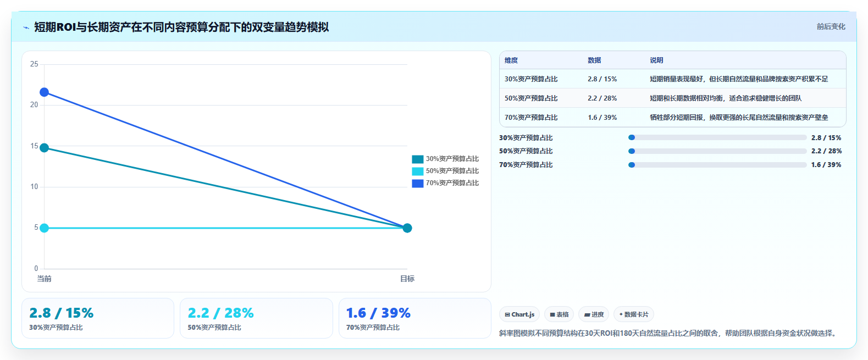The width and height of the screenshot is (868, 360).
Task: Click the converged data point at 目标
Action: pyautogui.click(x=407, y=228)
